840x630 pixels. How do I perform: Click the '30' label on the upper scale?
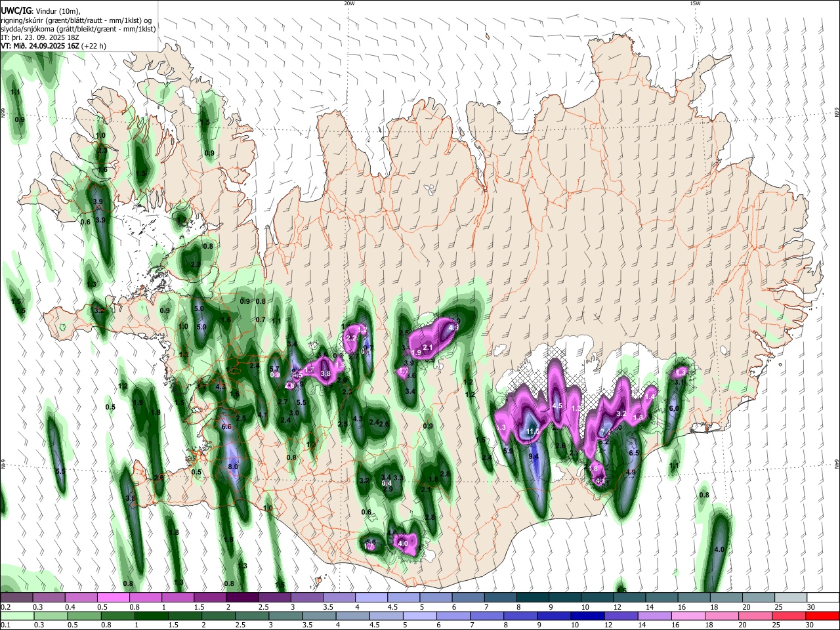(x=811, y=607)
